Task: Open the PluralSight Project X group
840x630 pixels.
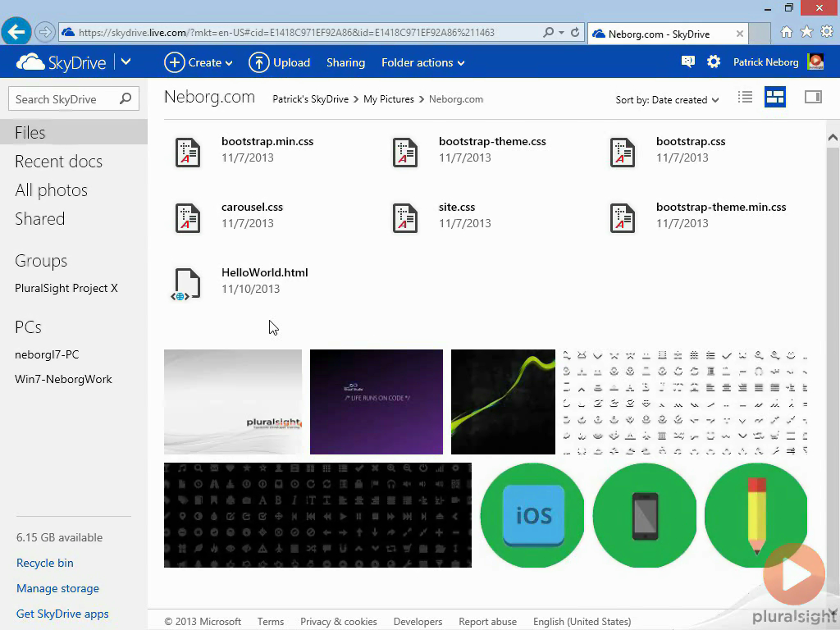Action: pyautogui.click(x=66, y=288)
